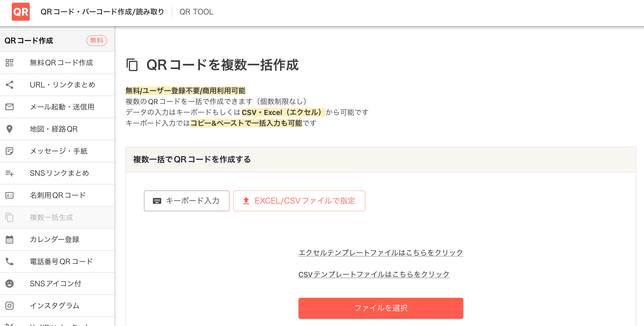Image resolution: width=644 pixels, height=326 pixels.
Task: Select the 無料QRコード作成 sidebar icon
Action: [x=9, y=63]
